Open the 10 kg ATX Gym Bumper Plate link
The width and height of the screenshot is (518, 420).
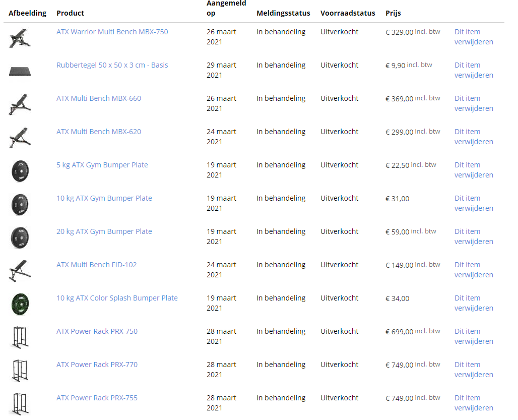(104, 198)
